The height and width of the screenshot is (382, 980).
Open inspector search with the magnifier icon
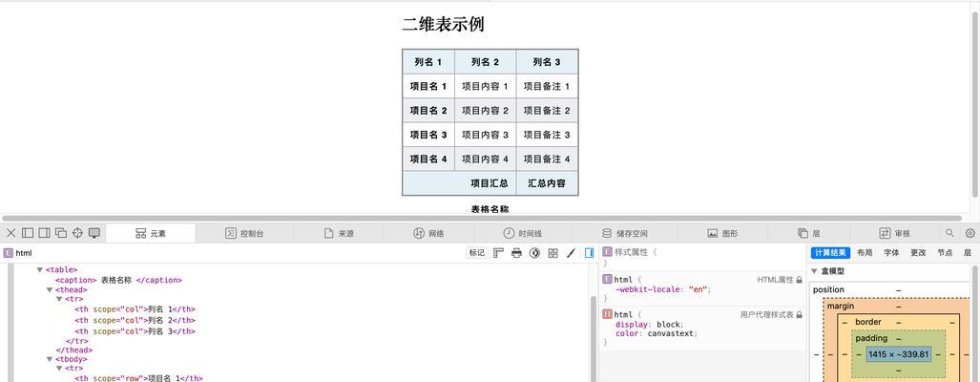[949, 233]
